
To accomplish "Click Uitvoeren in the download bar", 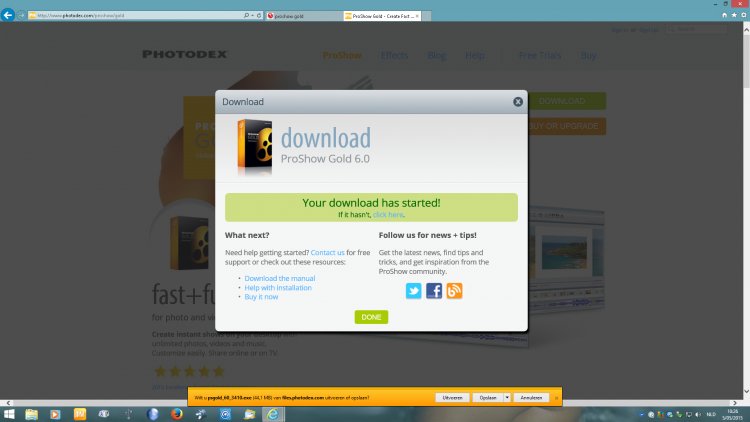I will pyautogui.click(x=453, y=397).
